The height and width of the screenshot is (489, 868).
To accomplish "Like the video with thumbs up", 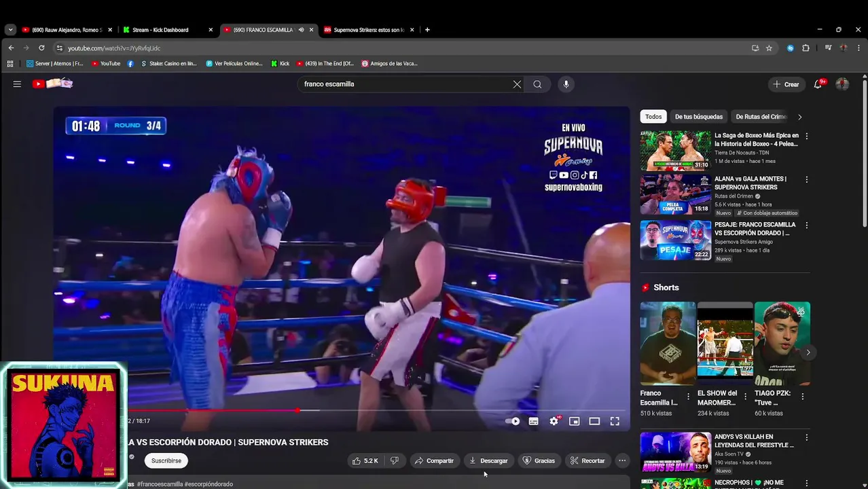I will pyautogui.click(x=365, y=460).
